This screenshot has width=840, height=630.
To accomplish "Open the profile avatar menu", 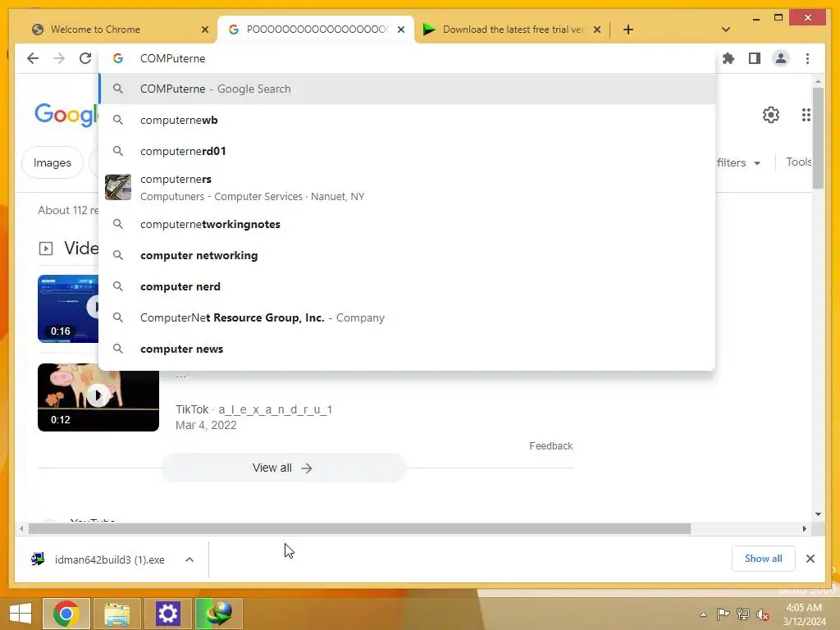I will [x=781, y=58].
